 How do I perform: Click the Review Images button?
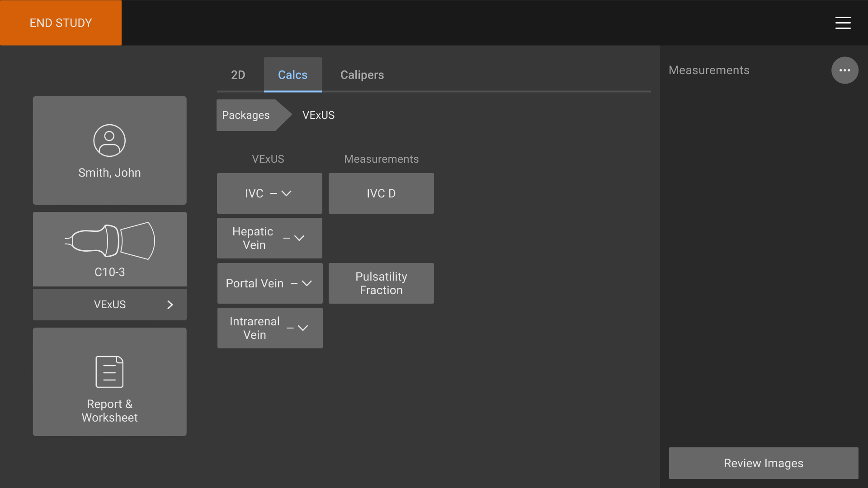coord(763,463)
